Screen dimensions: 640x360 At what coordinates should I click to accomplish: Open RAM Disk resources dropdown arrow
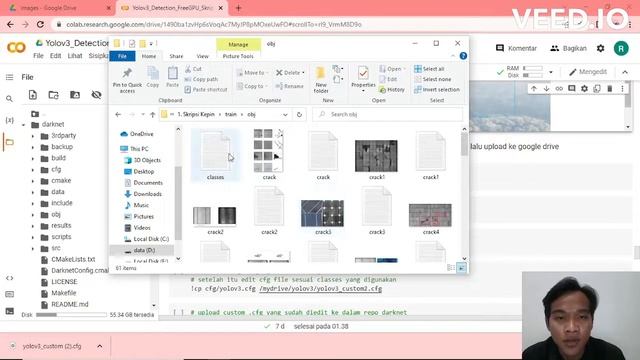[551, 72]
